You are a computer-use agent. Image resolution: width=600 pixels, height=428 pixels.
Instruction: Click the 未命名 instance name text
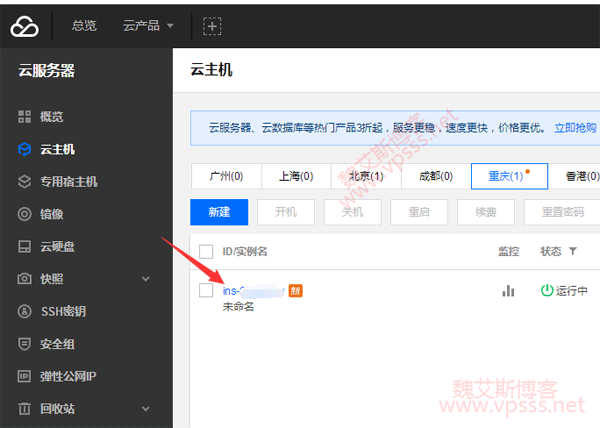tap(238, 307)
